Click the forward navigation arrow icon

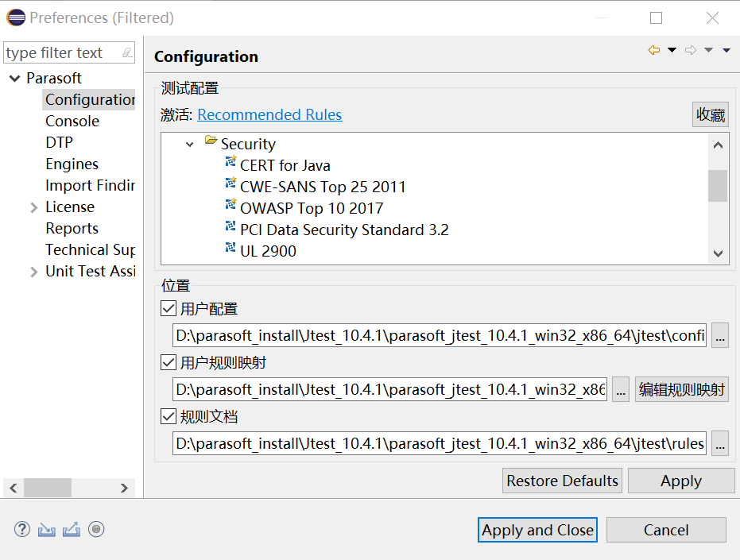(691, 50)
